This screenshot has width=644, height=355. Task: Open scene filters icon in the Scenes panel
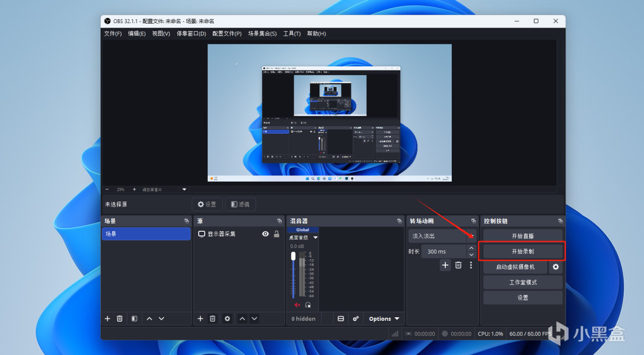click(134, 319)
